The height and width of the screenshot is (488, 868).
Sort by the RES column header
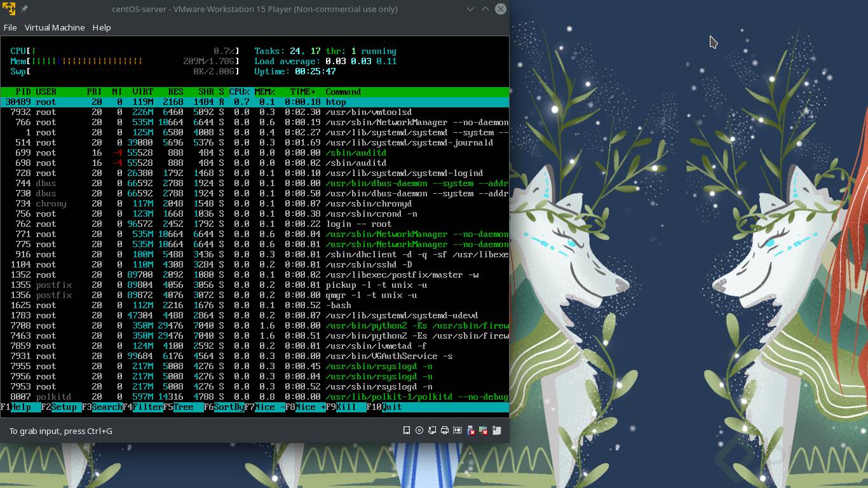[175, 92]
